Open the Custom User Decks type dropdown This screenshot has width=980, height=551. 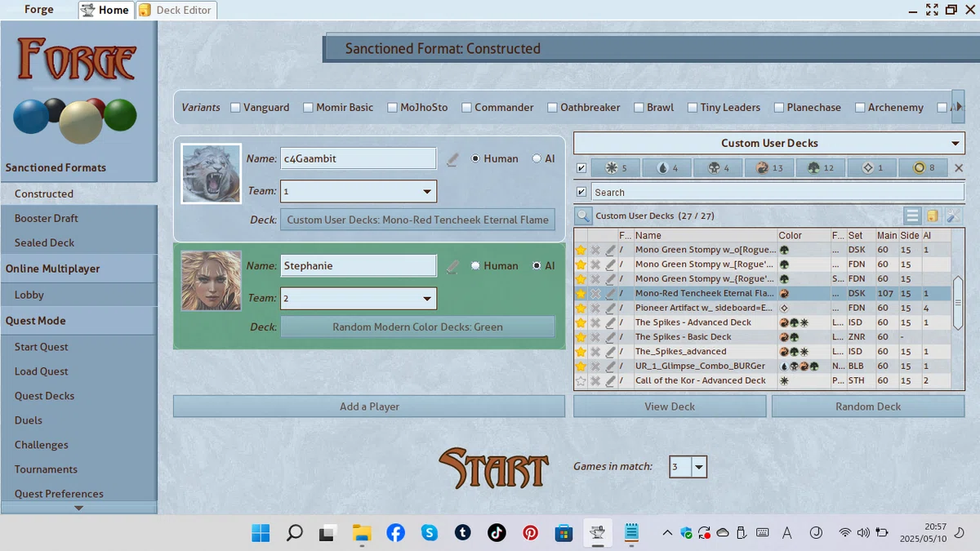point(769,144)
